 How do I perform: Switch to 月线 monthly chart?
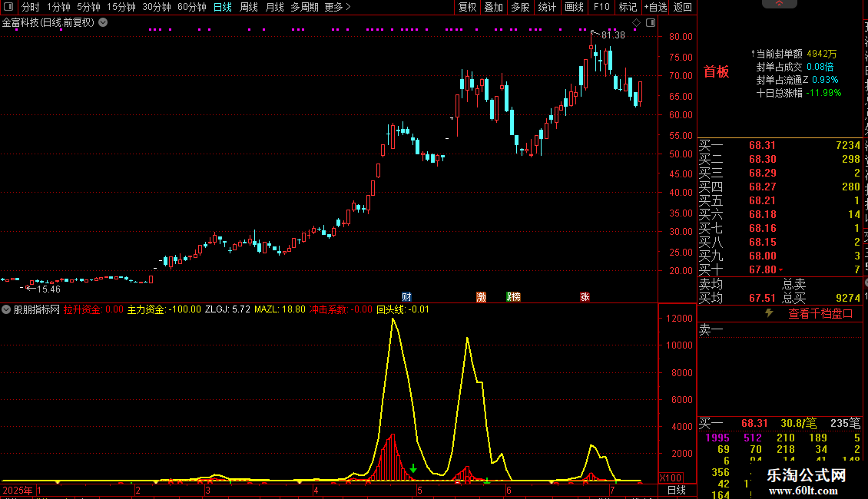point(274,7)
